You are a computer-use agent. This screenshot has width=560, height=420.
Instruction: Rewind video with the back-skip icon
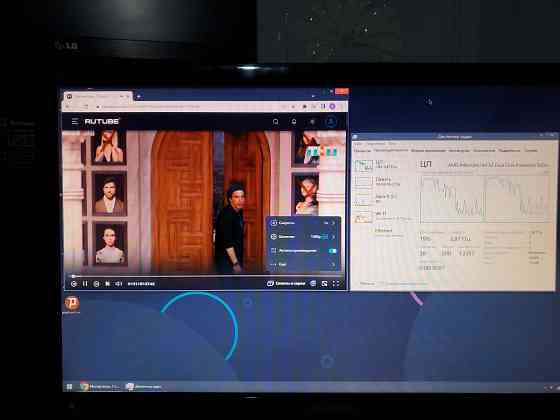74,284
